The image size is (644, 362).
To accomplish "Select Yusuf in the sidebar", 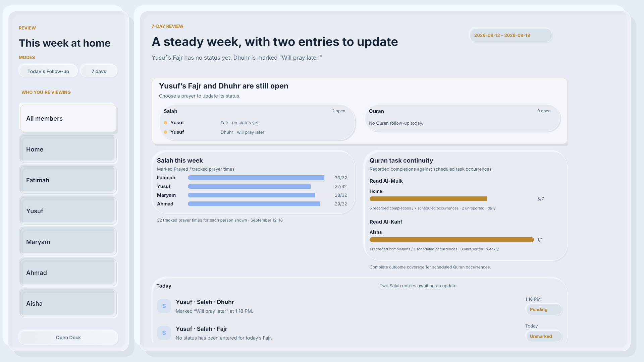I will (68, 211).
